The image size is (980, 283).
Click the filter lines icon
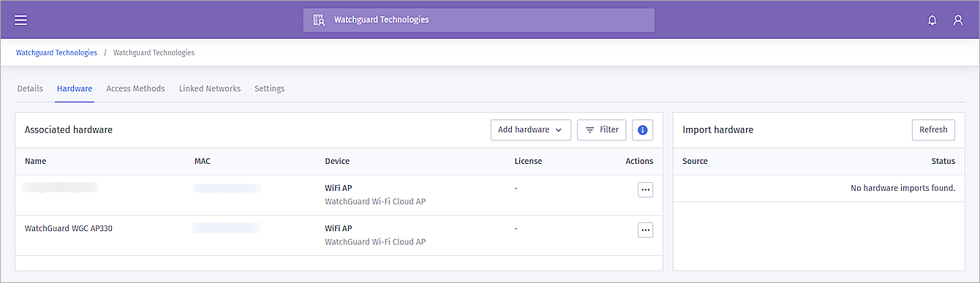[x=589, y=129]
